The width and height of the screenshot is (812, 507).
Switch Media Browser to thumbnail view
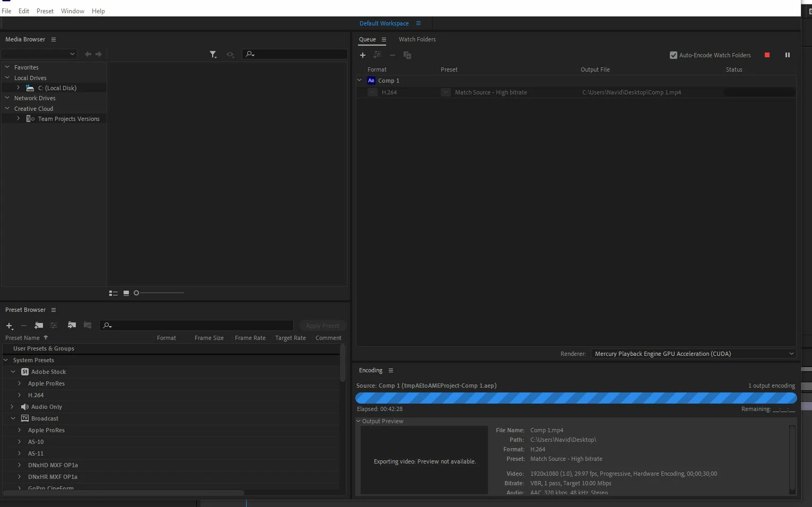tap(126, 293)
